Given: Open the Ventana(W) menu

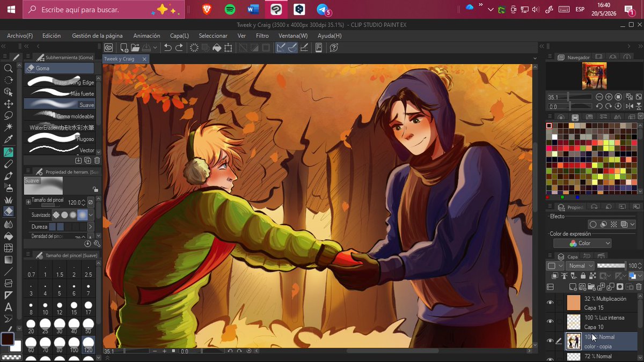Looking at the screenshot, I should (x=293, y=36).
